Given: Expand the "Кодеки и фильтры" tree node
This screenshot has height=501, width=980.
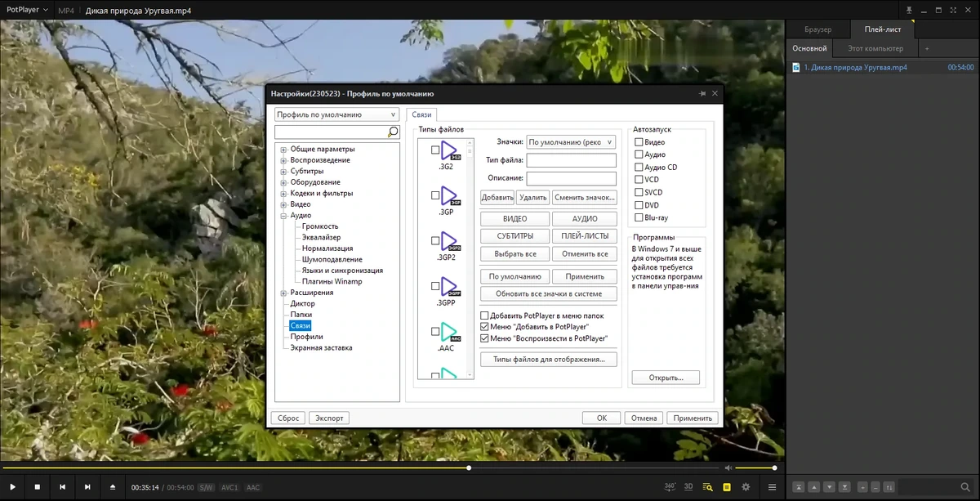Looking at the screenshot, I should pyautogui.click(x=283, y=194).
